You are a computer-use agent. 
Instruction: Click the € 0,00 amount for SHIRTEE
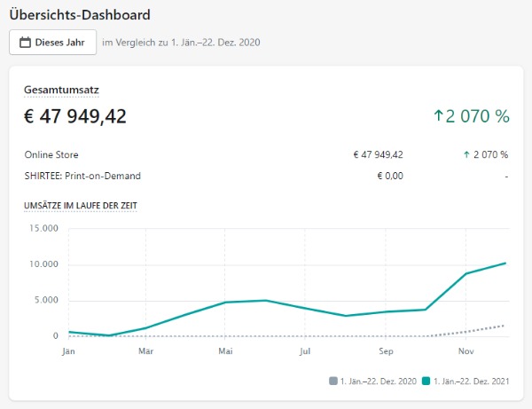click(x=389, y=176)
